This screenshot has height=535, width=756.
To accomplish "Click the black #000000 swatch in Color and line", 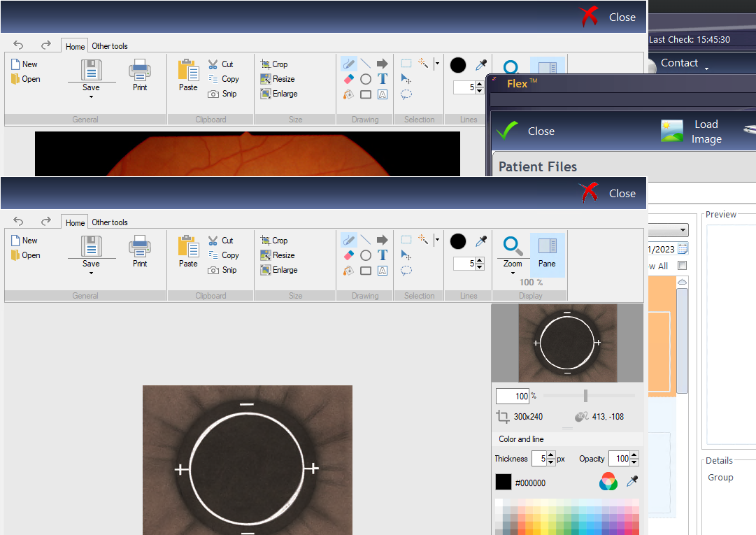I will tap(504, 482).
